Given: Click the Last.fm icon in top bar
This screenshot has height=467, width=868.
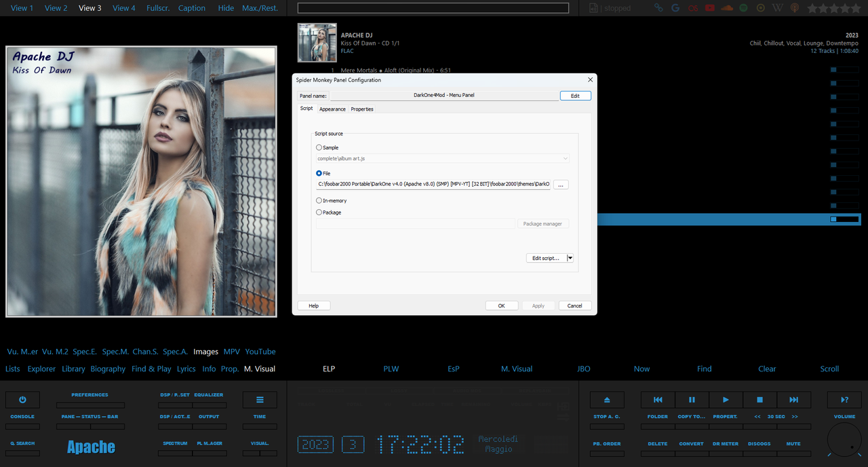Looking at the screenshot, I should [692, 8].
